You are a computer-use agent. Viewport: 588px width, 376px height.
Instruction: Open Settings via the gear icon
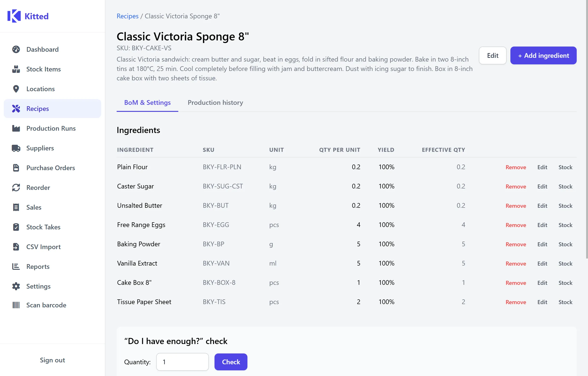point(16,286)
